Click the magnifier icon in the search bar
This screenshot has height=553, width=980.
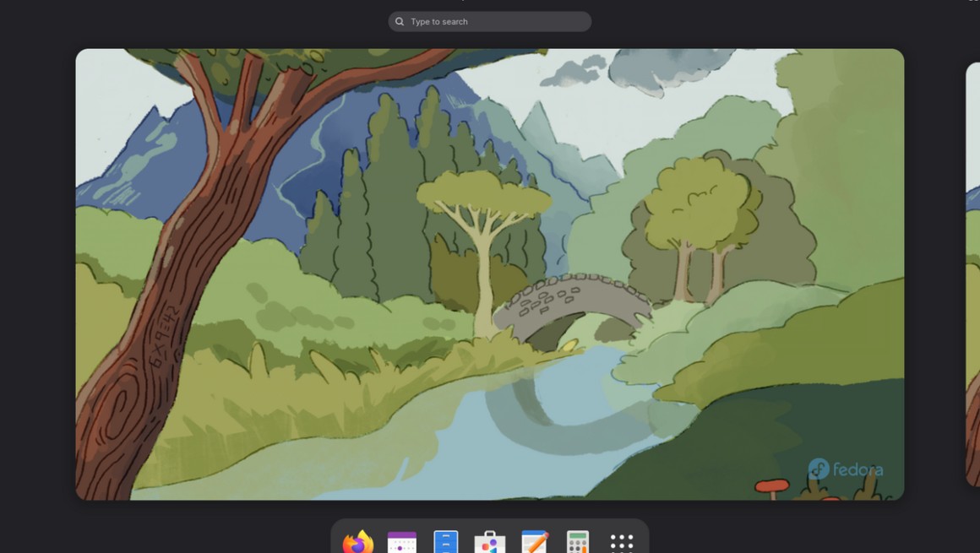click(400, 22)
